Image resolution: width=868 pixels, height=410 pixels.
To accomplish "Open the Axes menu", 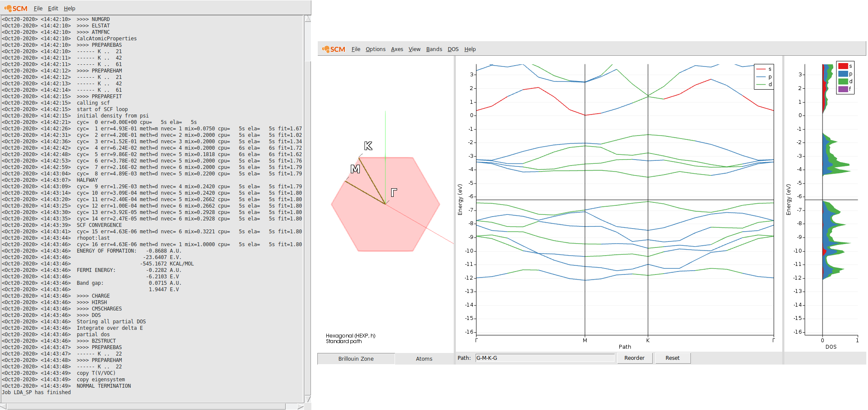I will click(397, 49).
